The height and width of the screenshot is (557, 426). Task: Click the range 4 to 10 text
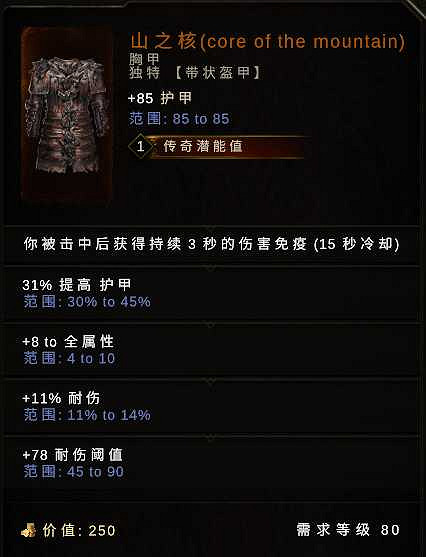pyautogui.click(x=69, y=358)
